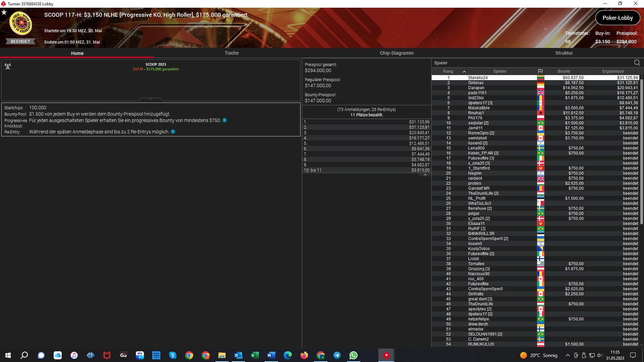
Task: Click the broadcast antenna icon
Action: 8,66
